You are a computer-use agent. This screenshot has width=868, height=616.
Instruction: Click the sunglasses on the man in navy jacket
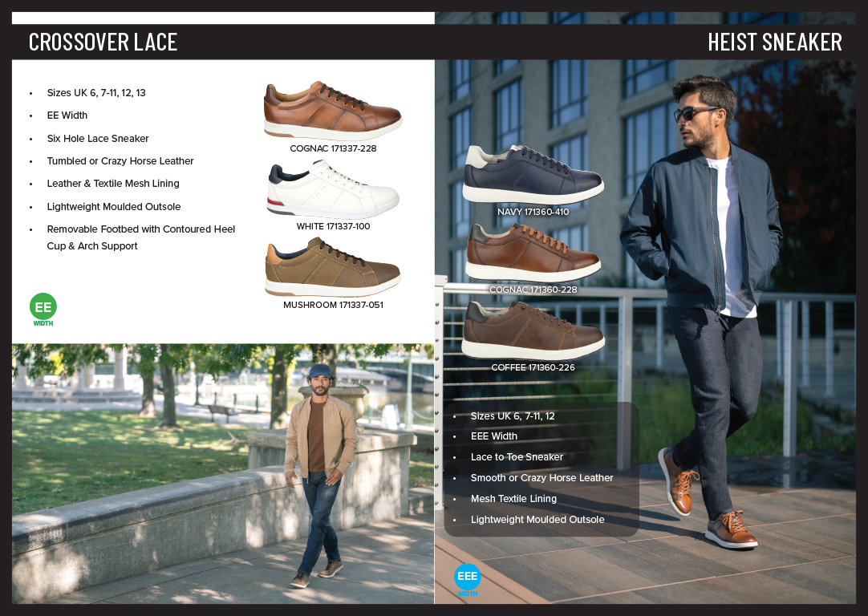point(695,114)
